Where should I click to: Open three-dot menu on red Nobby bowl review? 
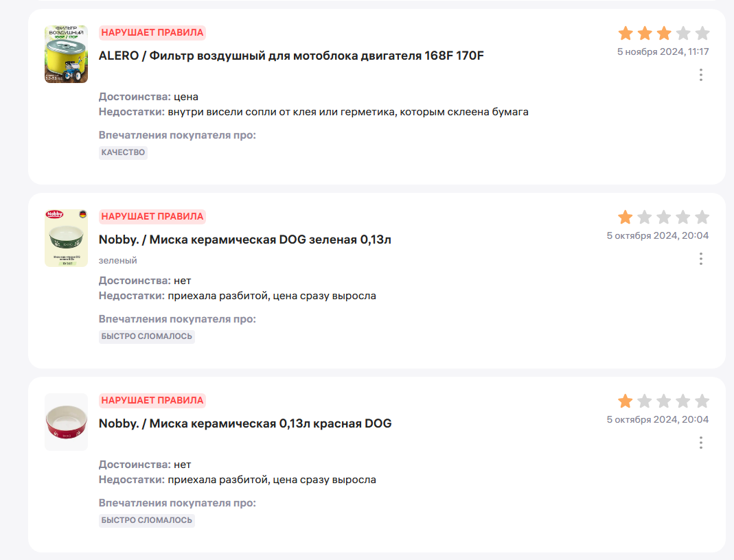pos(700,443)
